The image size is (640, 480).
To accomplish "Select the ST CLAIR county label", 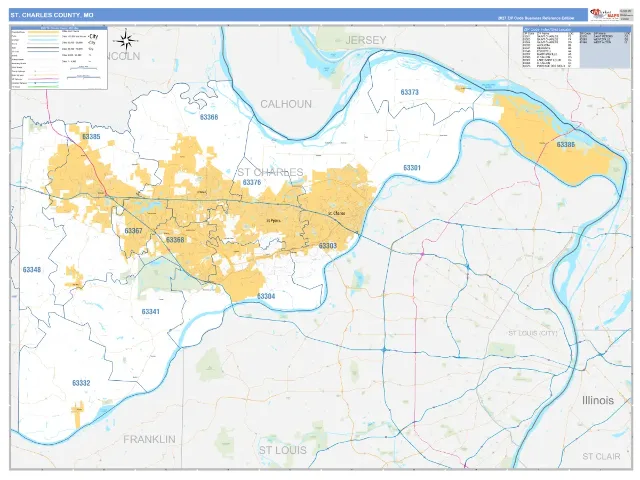I will [x=601, y=456].
